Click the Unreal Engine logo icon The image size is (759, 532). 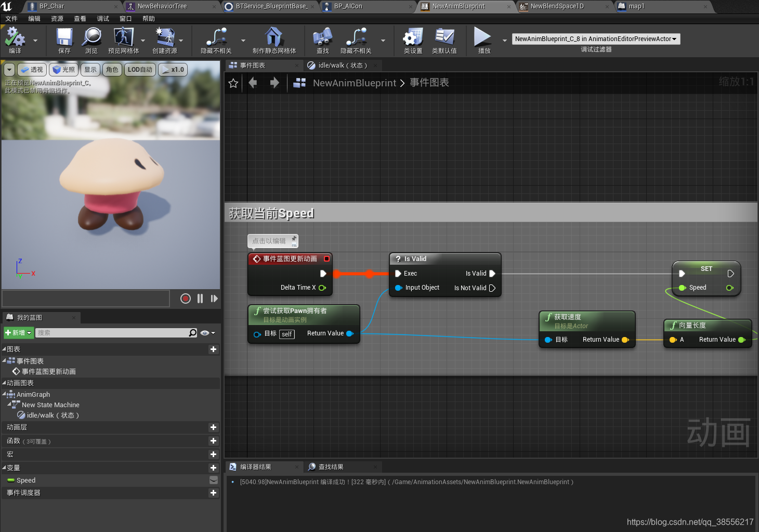[x=7, y=6]
